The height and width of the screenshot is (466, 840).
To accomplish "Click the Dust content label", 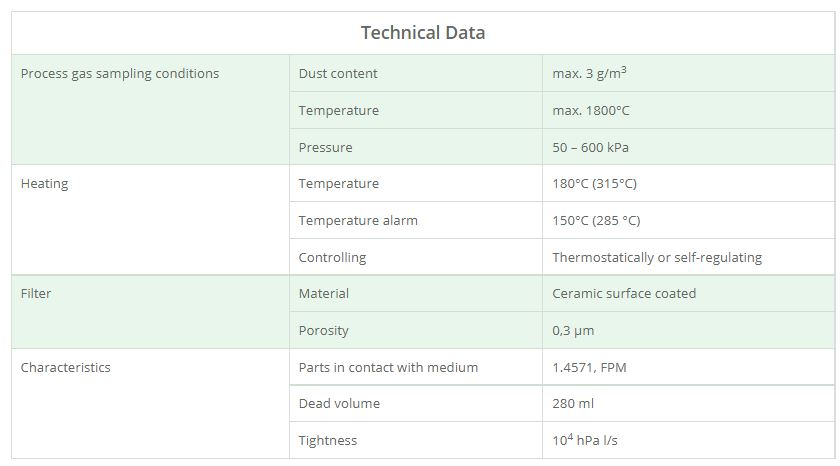I will (x=338, y=74).
